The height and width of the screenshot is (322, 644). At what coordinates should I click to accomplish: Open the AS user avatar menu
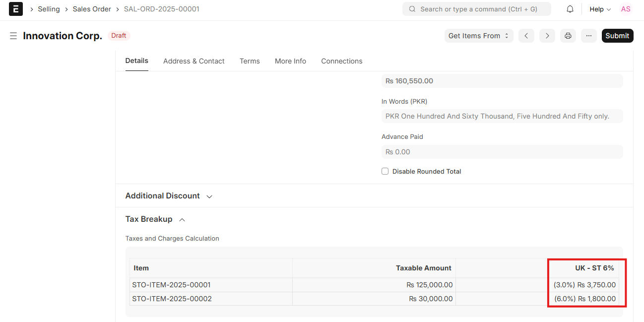pos(626,9)
